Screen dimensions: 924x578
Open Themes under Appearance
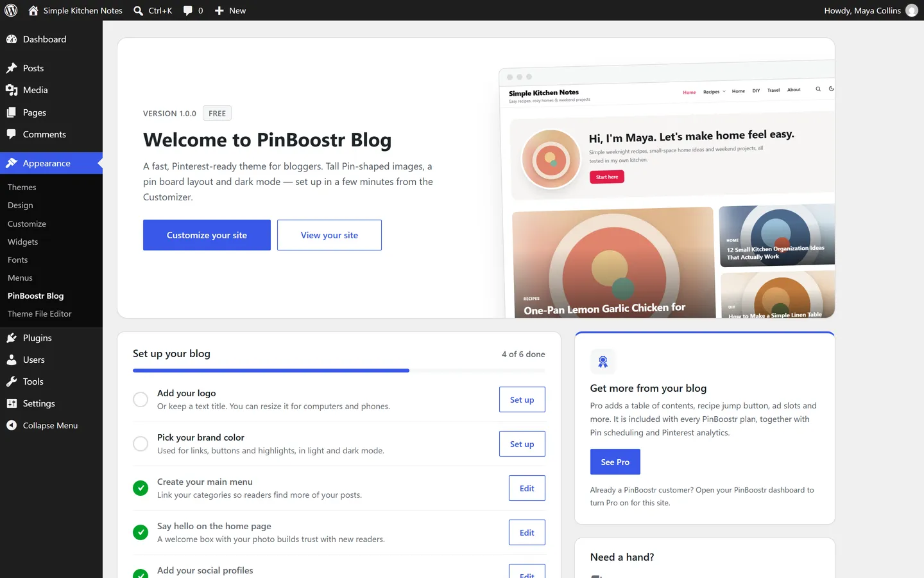click(x=22, y=188)
